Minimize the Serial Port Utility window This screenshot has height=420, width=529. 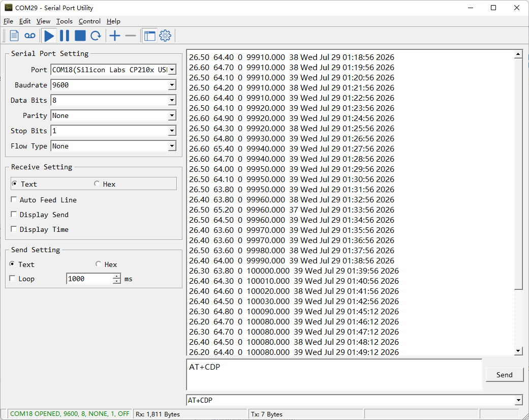pos(471,8)
